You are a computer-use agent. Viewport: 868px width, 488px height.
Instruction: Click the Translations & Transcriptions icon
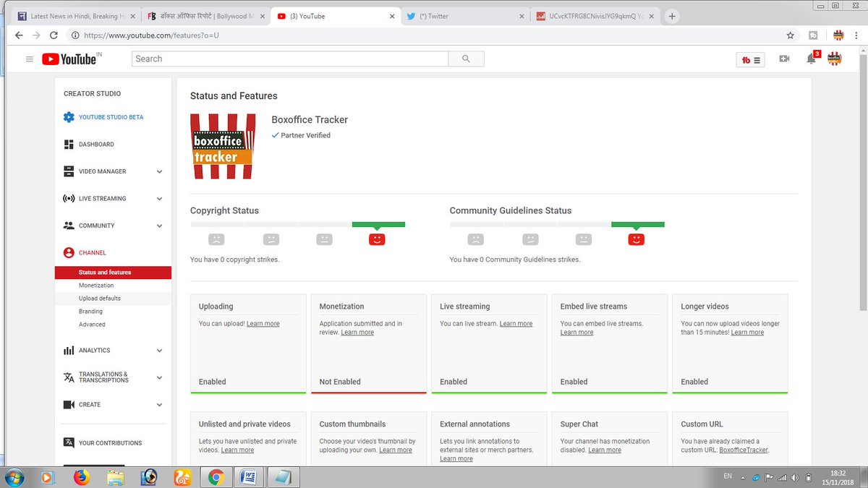point(69,377)
